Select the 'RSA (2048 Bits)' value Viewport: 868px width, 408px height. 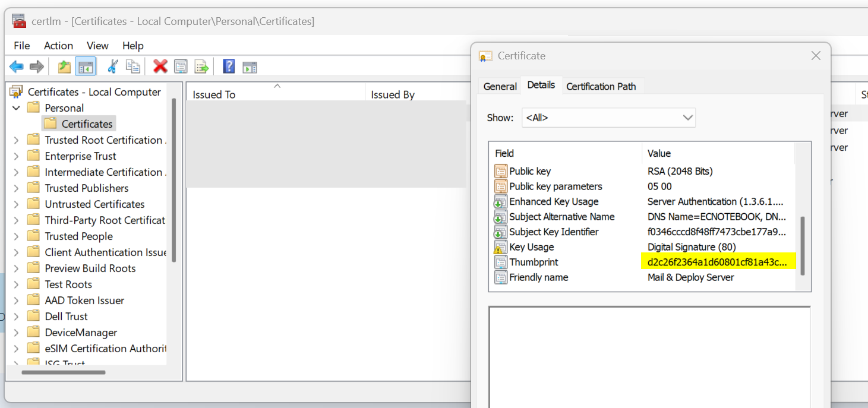pyautogui.click(x=680, y=171)
